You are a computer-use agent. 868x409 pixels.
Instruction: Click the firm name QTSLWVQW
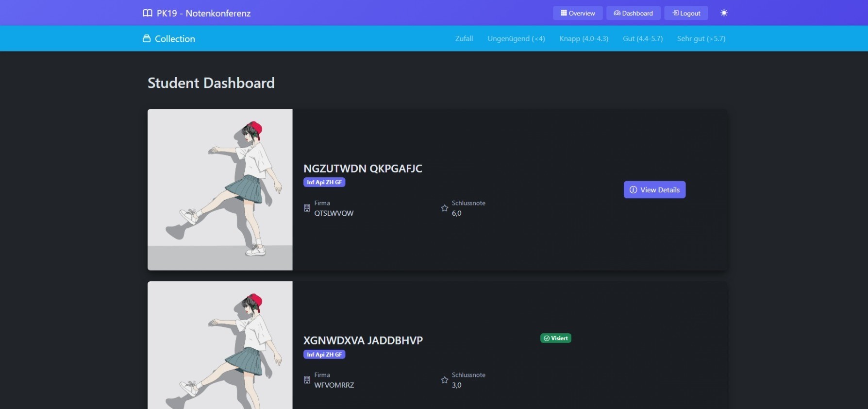[334, 213]
